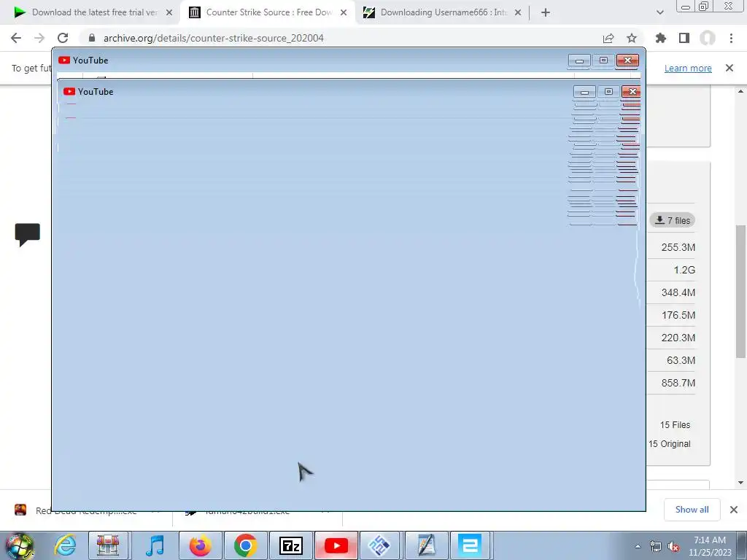Close the downloads bar
This screenshot has height=560, width=747.
click(x=734, y=510)
